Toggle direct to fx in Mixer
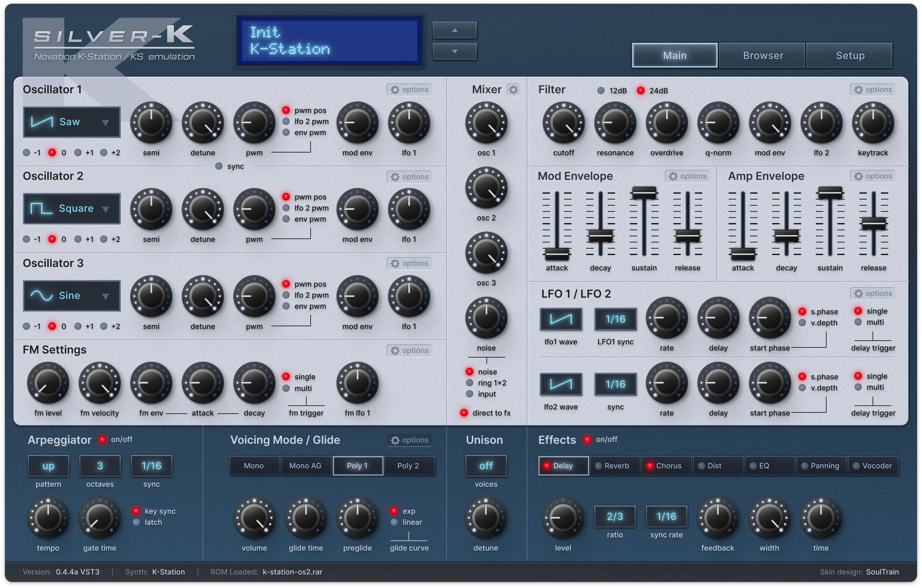The image size is (922, 588). tap(464, 413)
